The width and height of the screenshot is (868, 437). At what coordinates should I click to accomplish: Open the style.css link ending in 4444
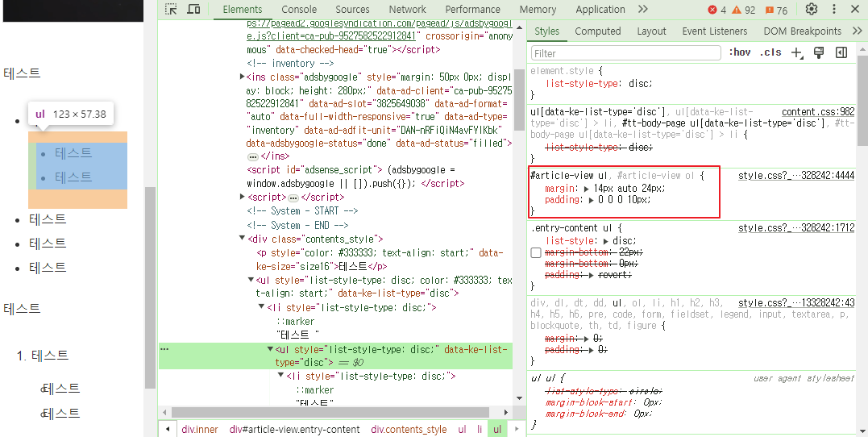point(796,176)
